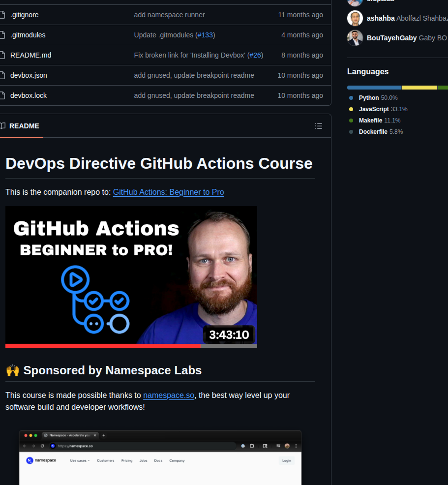
Task: Open the 'add namespace runner' commit
Action: point(169,15)
